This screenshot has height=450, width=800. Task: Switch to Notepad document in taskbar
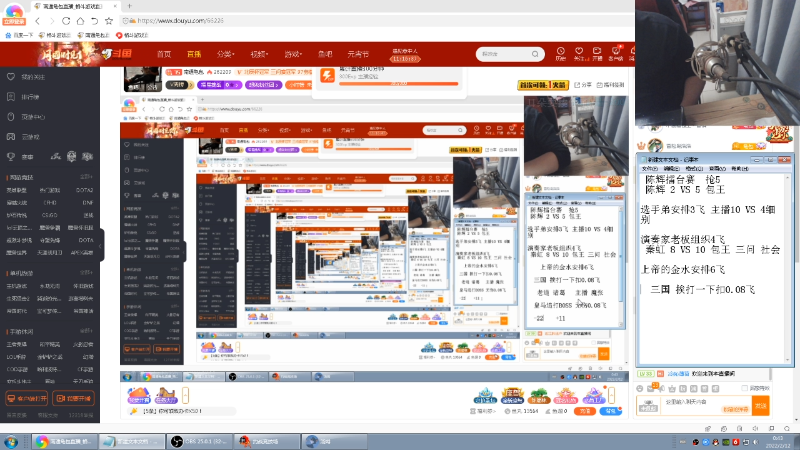tap(132, 442)
